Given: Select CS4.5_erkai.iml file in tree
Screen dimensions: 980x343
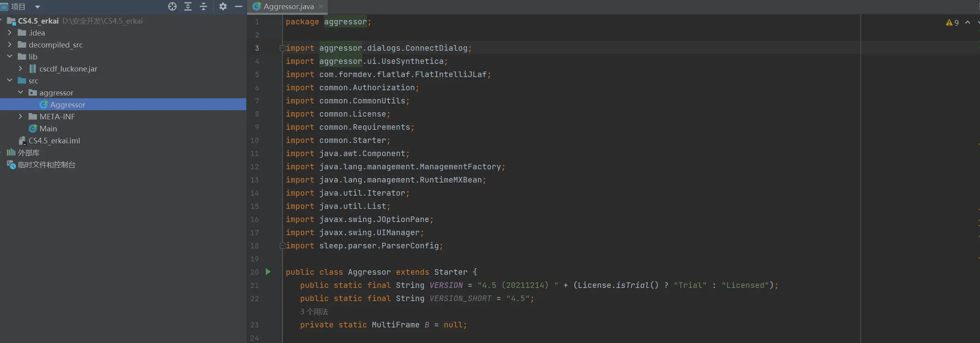Looking at the screenshot, I should pyautogui.click(x=54, y=141).
